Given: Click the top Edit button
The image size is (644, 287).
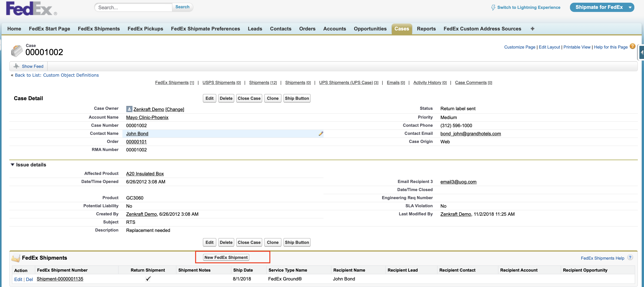Looking at the screenshot, I should point(209,98).
